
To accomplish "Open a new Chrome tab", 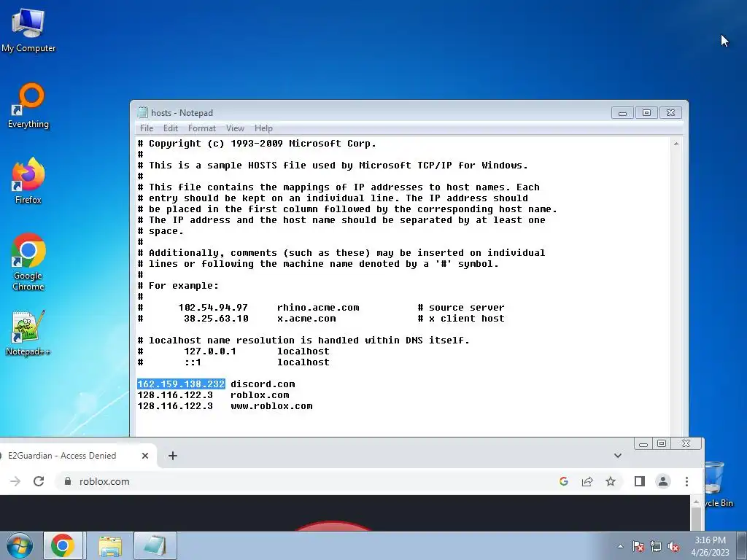I will pos(173,456).
